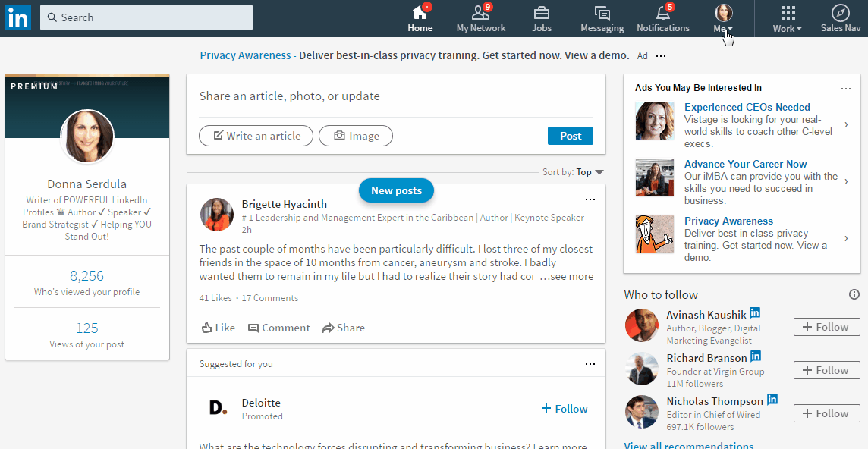Expand the Experienced CEOs Needed ad chevron
Image resolution: width=868 pixels, height=449 pixels.
click(x=847, y=125)
